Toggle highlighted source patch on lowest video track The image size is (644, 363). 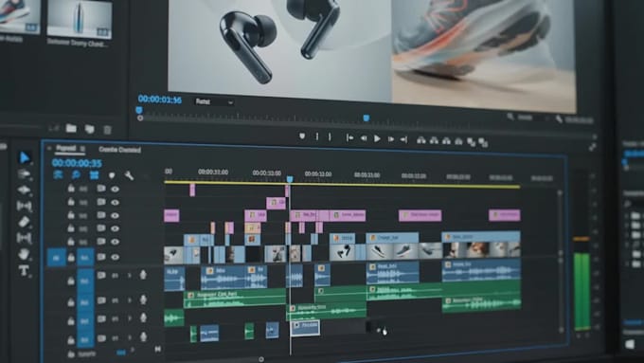(56, 258)
